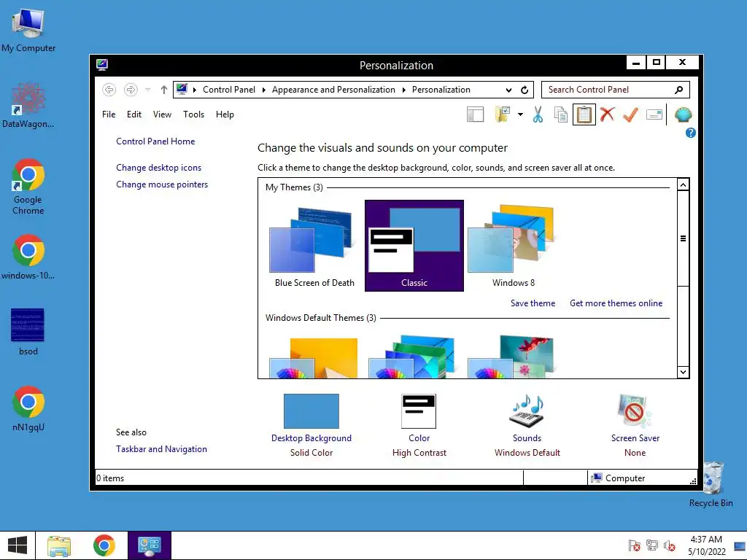Open My Computer desktop icon
The width and height of the screenshot is (747, 560).
[28, 31]
